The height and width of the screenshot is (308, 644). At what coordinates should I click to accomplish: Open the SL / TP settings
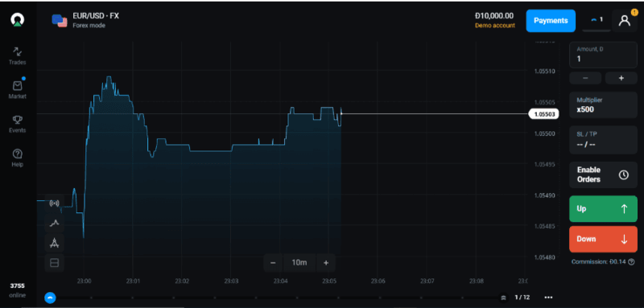click(x=603, y=139)
